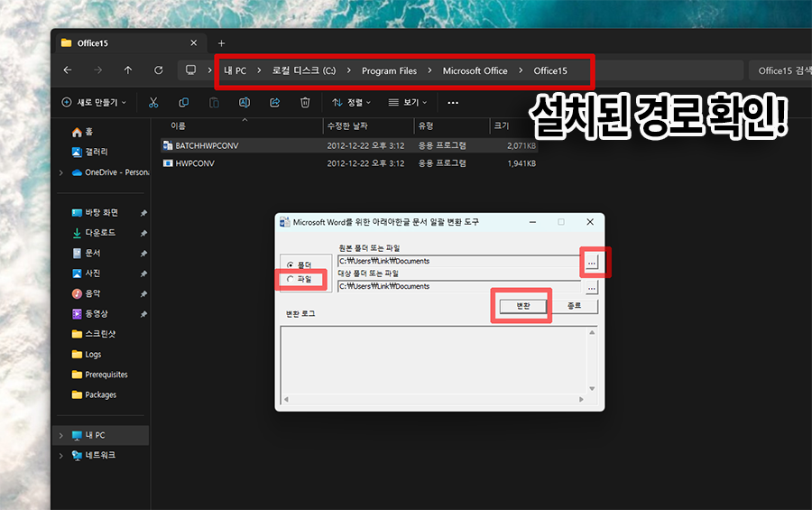Image resolution: width=812 pixels, height=510 pixels.
Task: Open 갤러리 in the sidebar
Action: 90,152
